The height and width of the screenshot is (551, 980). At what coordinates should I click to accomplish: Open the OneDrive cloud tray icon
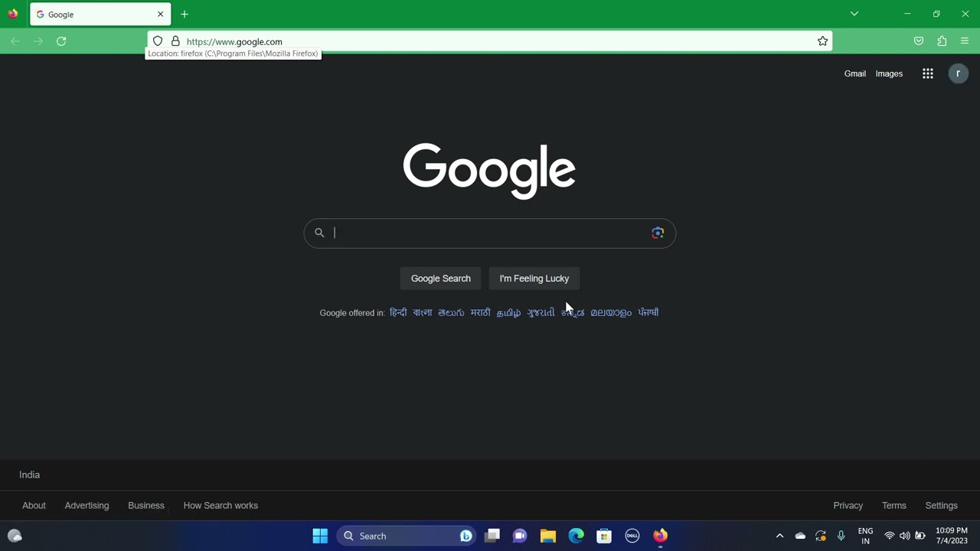pyautogui.click(x=800, y=536)
